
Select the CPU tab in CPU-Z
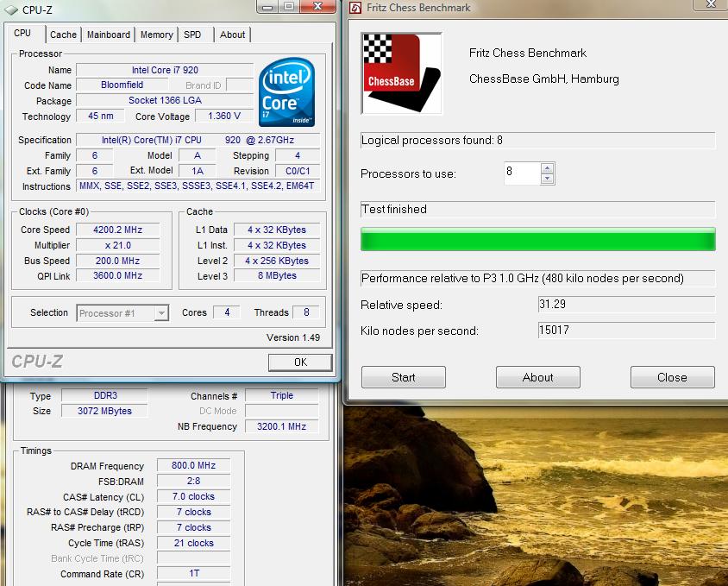click(22, 34)
